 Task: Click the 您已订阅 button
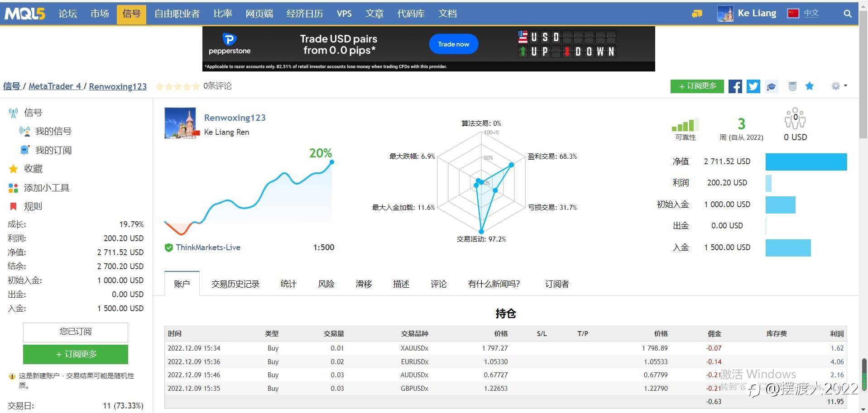click(x=76, y=332)
